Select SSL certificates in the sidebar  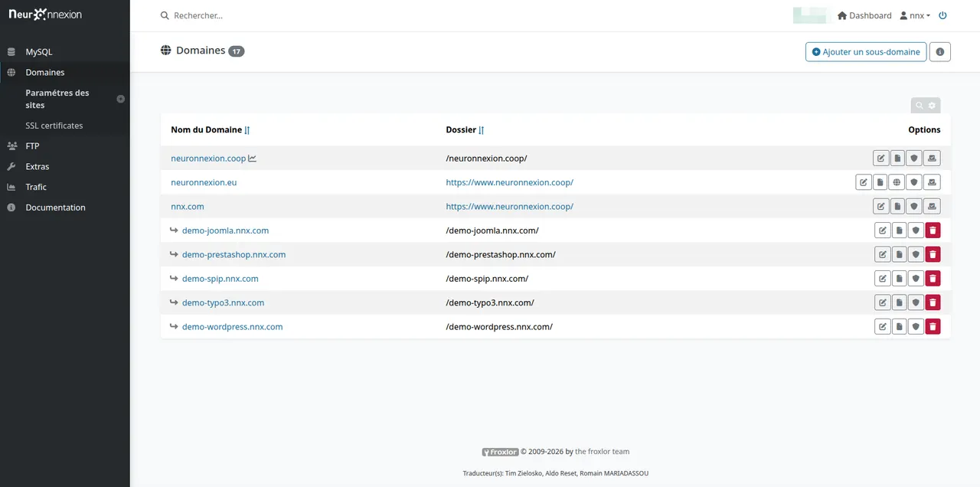(x=54, y=126)
